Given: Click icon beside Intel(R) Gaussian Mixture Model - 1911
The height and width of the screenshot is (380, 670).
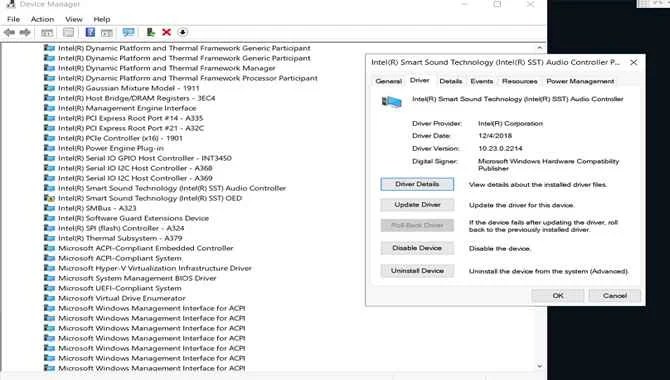Looking at the screenshot, I should click(x=50, y=88).
